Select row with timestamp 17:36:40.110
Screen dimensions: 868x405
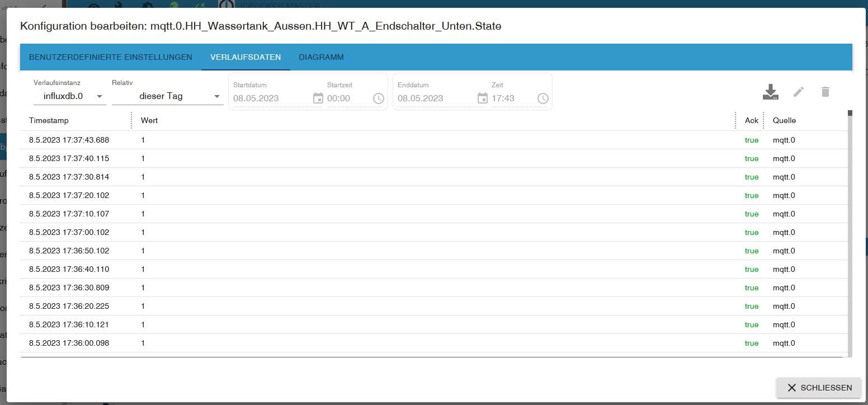[433, 269]
